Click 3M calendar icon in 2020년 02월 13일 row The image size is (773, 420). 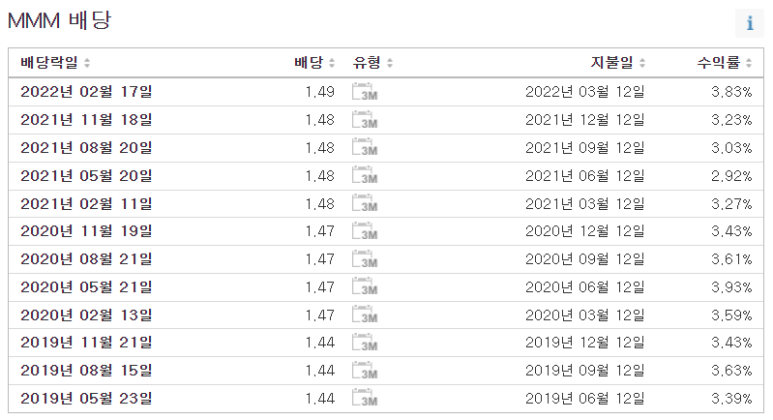tap(365, 315)
